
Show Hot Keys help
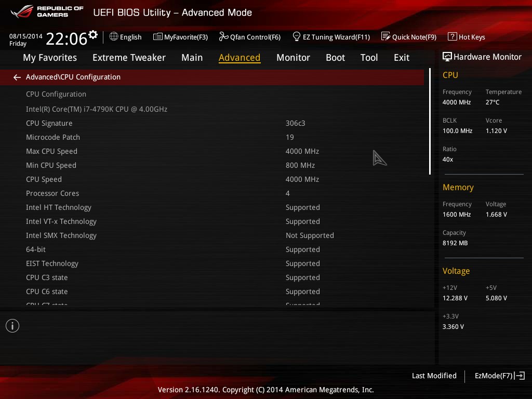pyautogui.click(x=467, y=37)
